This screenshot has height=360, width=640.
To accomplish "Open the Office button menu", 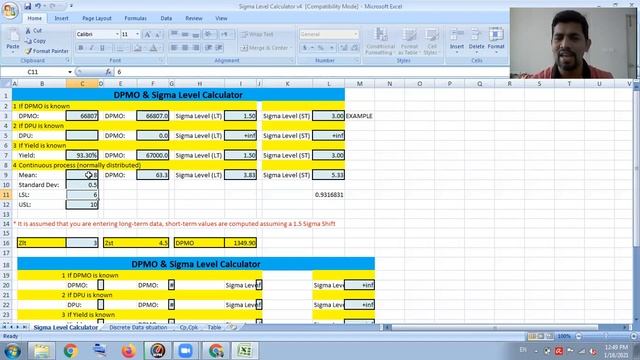I will [10, 10].
